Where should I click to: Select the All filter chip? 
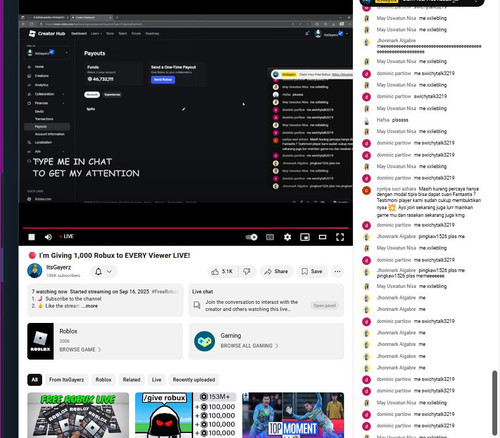35,380
